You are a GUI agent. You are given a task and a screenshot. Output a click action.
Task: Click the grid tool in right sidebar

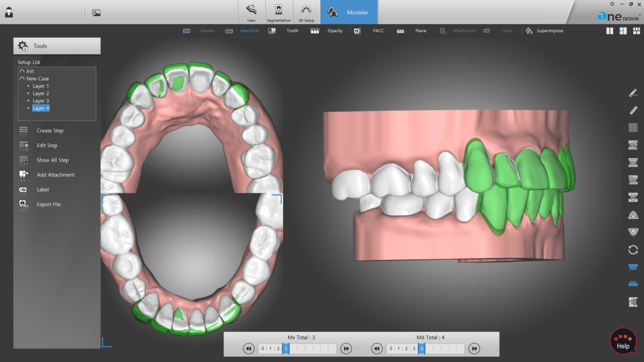click(633, 127)
